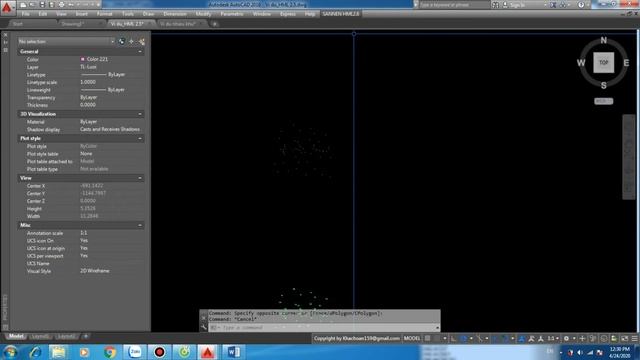Open Google Chrome from the taskbar

[x=109, y=352]
